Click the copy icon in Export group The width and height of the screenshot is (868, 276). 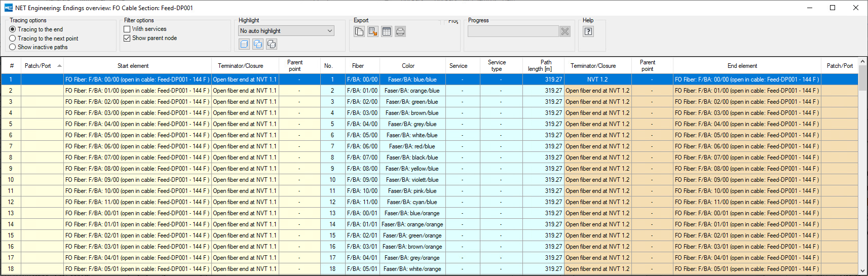tap(359, 31)
